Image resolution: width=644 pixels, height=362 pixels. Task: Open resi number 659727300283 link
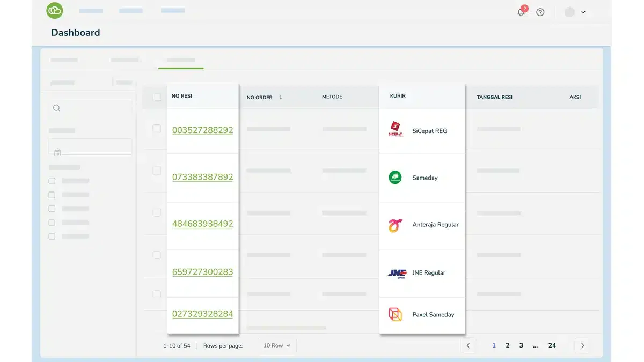202,272
